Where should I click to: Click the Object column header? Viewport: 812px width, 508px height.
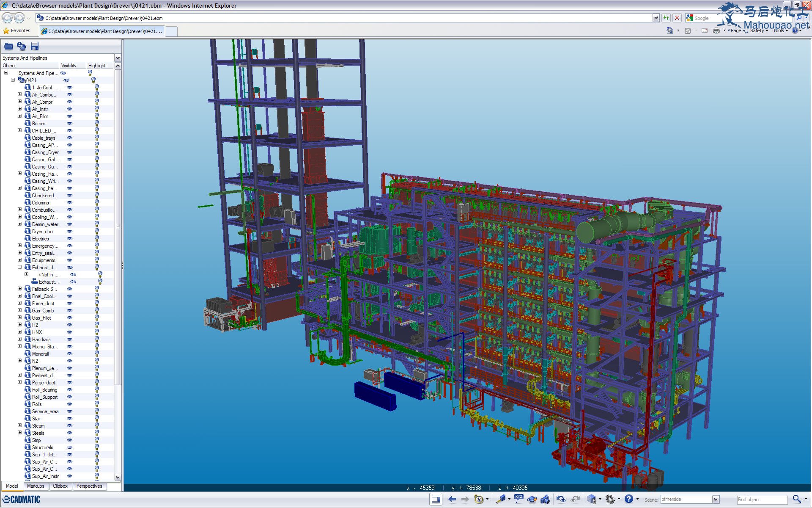click(x=30, y=66)
